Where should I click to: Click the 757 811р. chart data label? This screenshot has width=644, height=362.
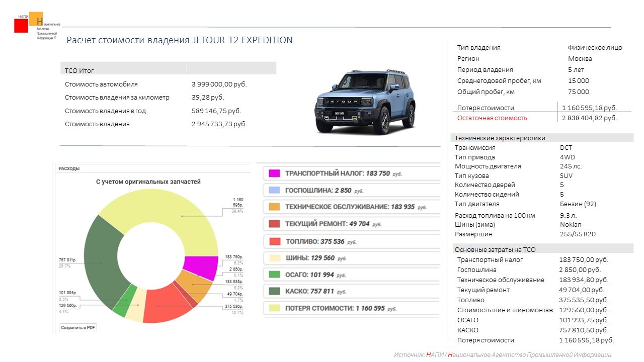(68, 260)
